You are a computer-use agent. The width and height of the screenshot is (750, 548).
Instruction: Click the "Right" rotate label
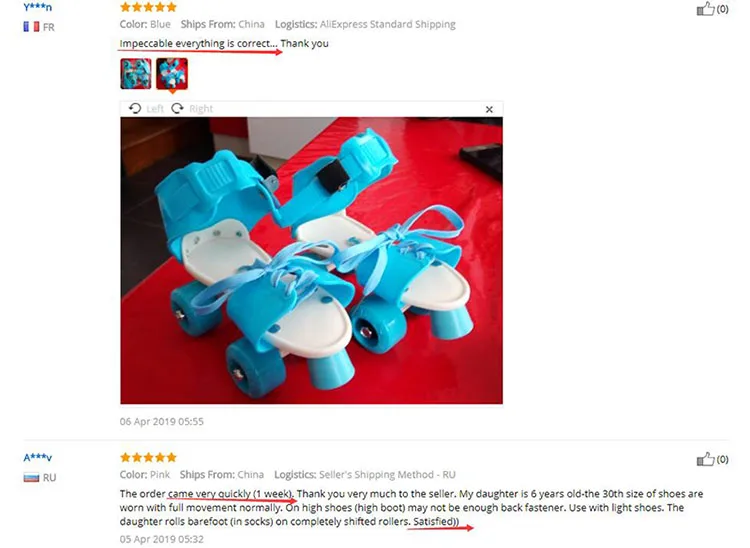tap(201, 109)
